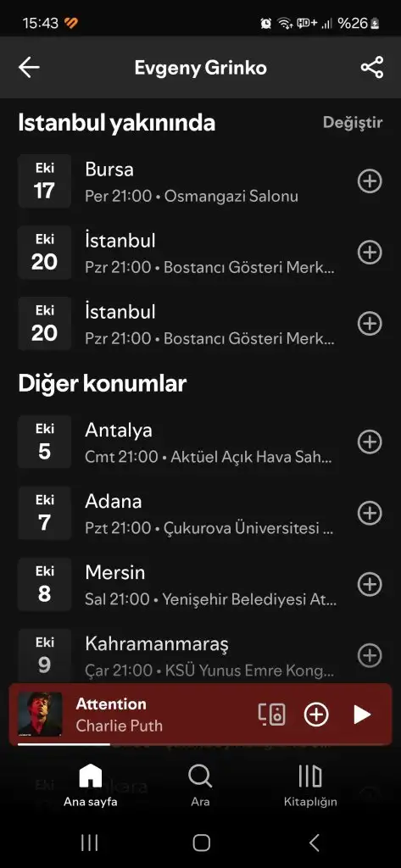Open the Kitaplığın library tab

coord(310,785)
